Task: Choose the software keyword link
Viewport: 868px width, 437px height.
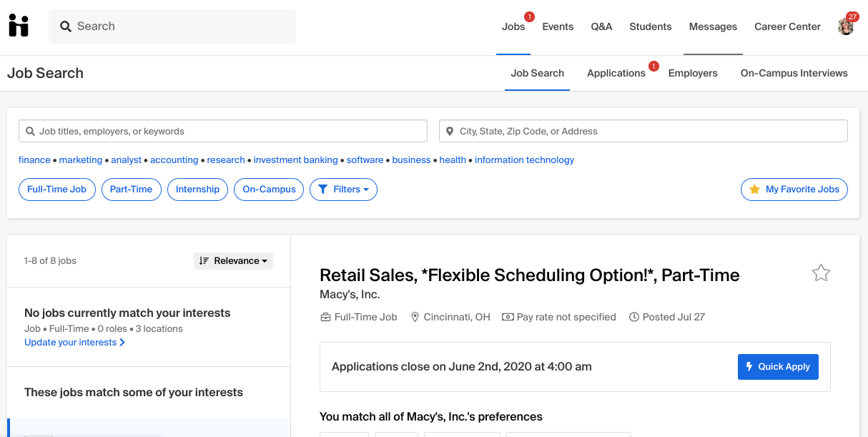Action: (365, 160)
